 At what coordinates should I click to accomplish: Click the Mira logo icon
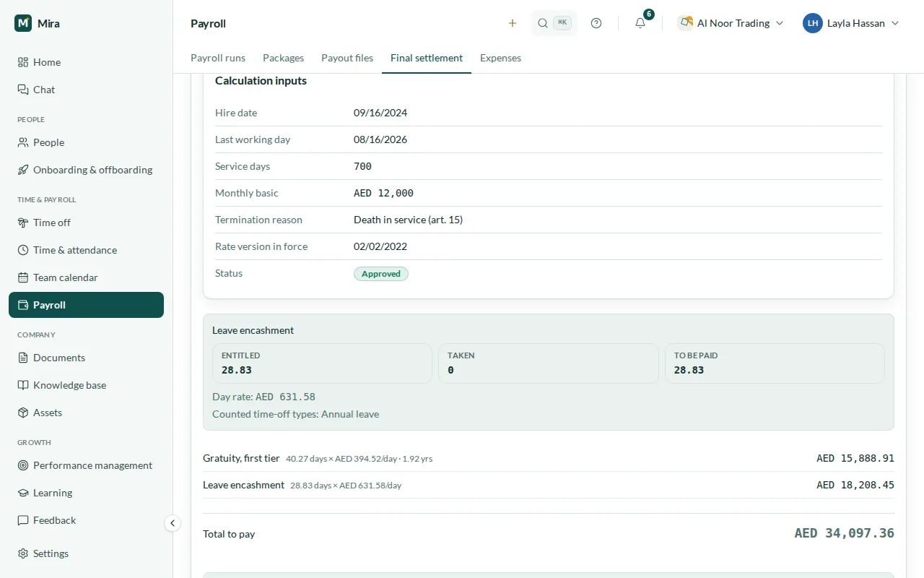(x=23, y=23)
